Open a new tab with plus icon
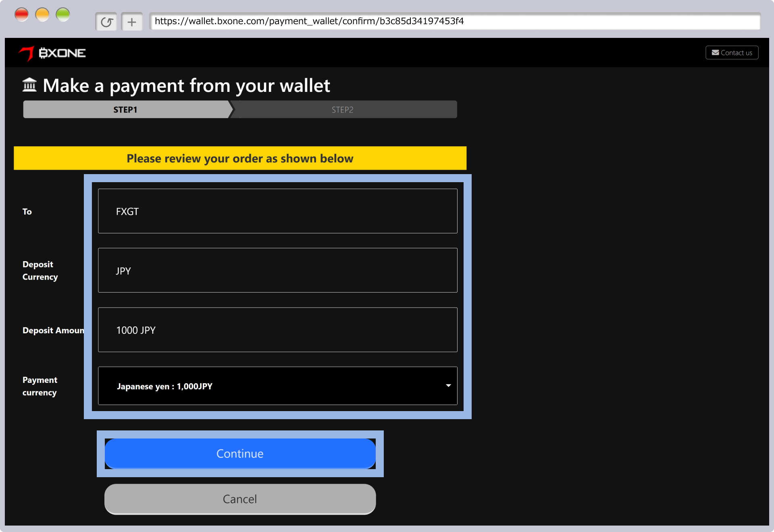This screenshot has height=532, width=774. point(132,22)
